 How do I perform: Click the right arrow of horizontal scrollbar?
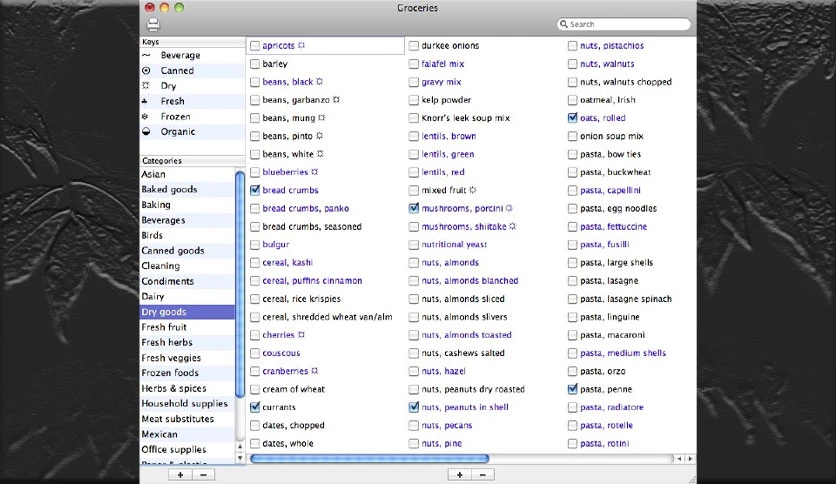coord(690,458)
